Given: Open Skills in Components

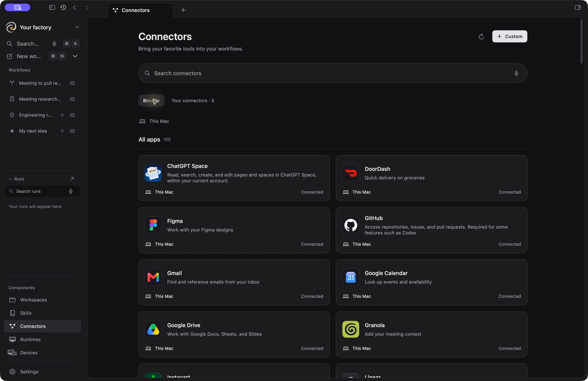Looking at the screenshot, I should click(x=42, y=313).
